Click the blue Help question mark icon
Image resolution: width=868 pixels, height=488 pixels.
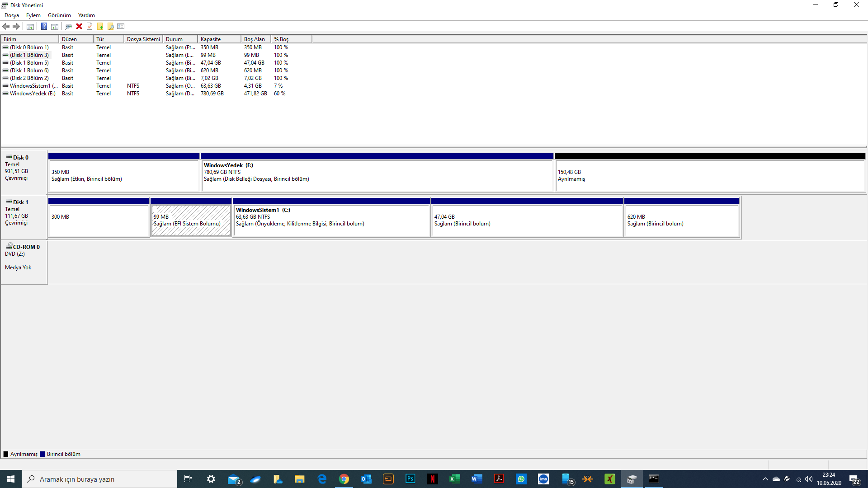click(44, 26)
